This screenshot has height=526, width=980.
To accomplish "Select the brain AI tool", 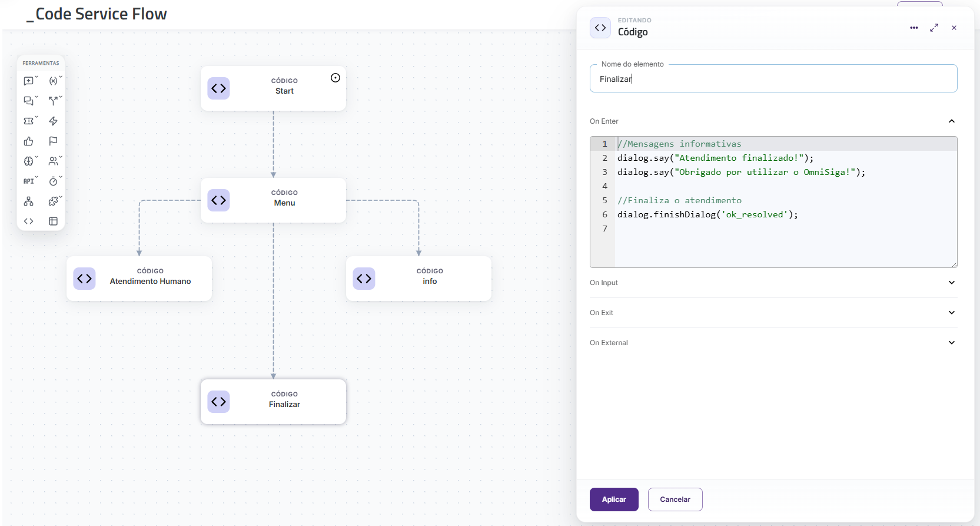I will coord(29,161).
